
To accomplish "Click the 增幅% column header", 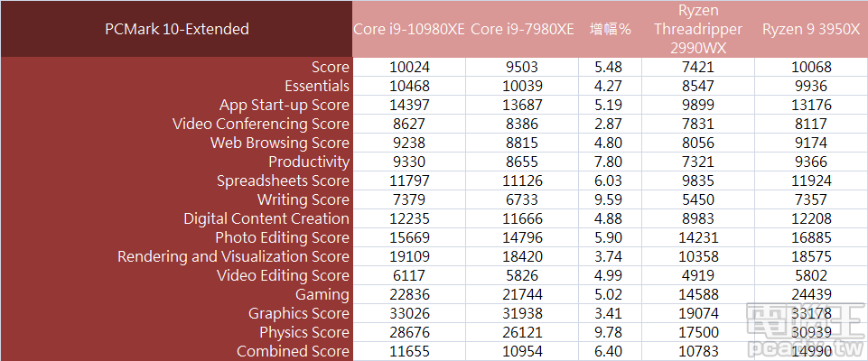I will [610, 29].
